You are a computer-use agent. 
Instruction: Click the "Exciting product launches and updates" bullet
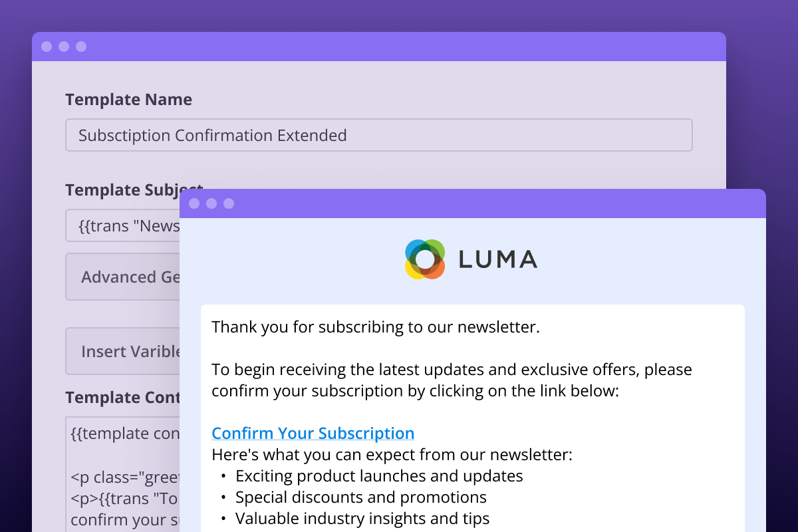coord(379,476)
